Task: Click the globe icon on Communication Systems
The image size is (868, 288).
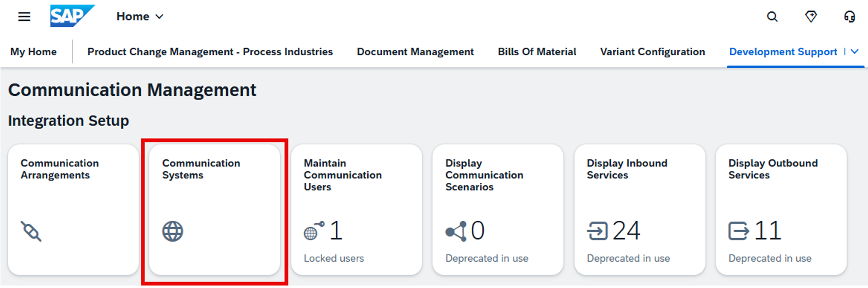Action: pos(173,231)
